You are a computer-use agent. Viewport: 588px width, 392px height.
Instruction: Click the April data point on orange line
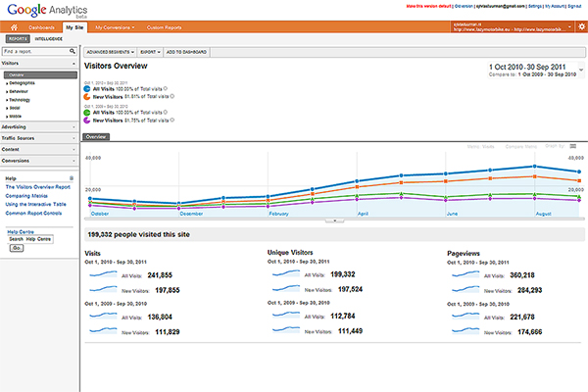tap(357, 186)
